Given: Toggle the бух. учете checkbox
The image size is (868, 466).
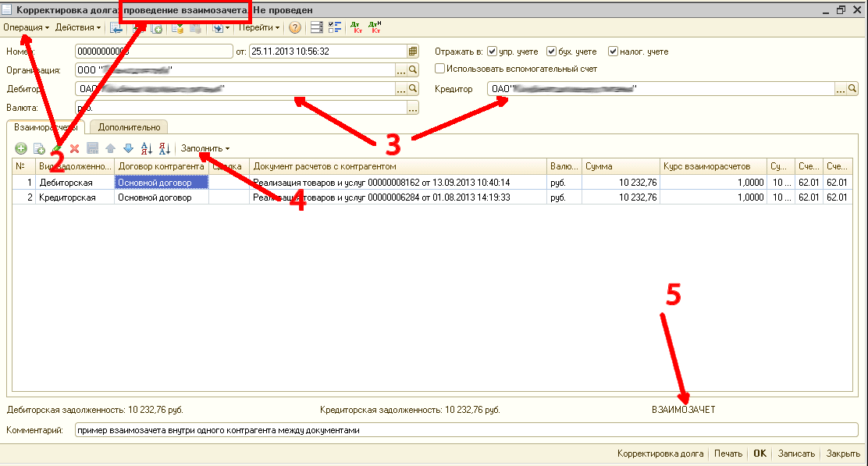Looking at the screenshot, I should click(551, 52).
